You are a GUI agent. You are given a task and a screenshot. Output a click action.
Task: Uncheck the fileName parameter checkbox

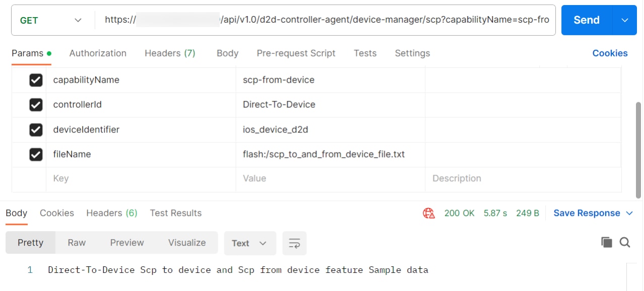(36, 155)
